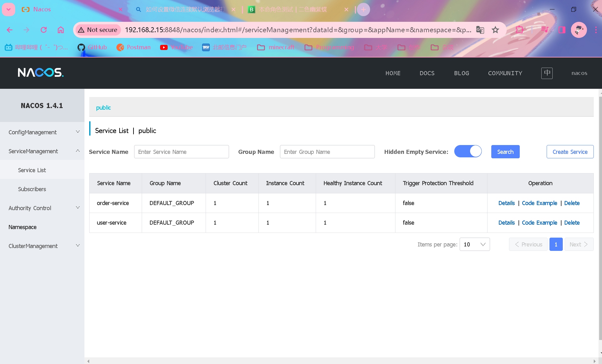Open the browser extensions menu
Image resolution: width=602 pixels, height=364 pixels.
(519, 30)
